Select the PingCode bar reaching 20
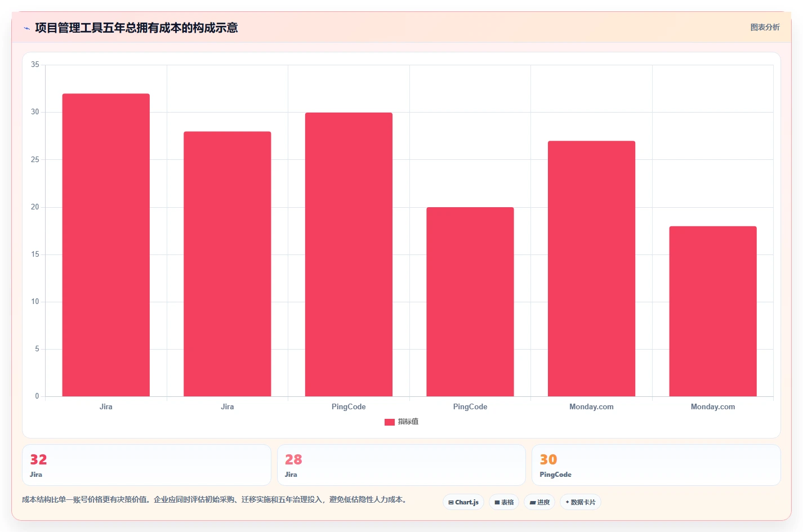Viewport: 803px width, 532px height. tap(470, 302)
